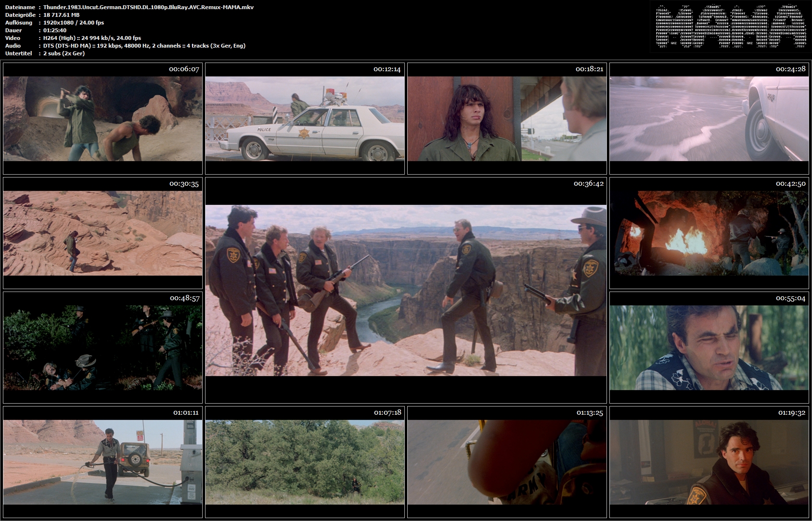Open the cave fight thumbnail at 00:06:07

coord(103,118)
